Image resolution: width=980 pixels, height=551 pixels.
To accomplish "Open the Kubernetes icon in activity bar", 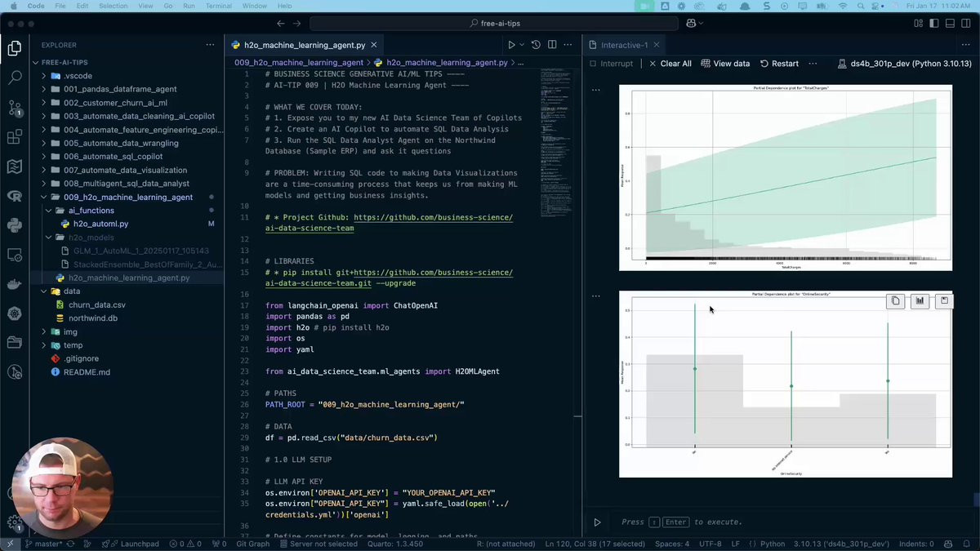I will pyautogui.click(x=14, y=313).
